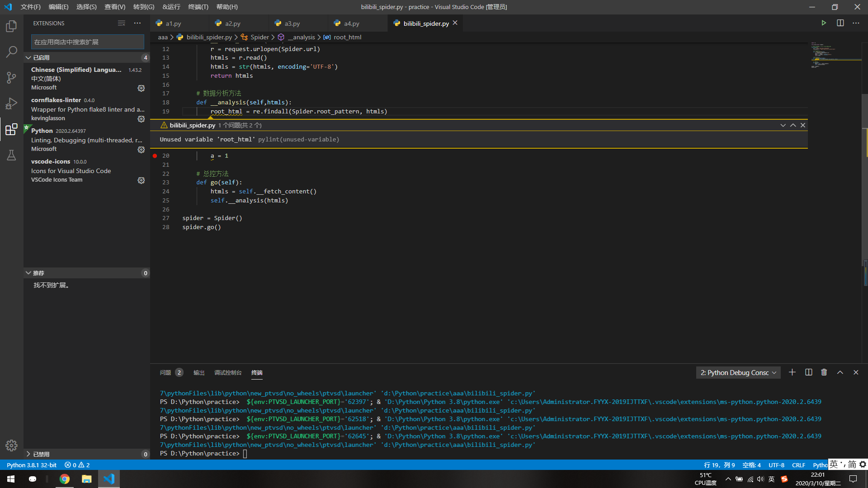This screenshot has height=488, width=868.
Task: Open Windows Start menu
Action: click(x=11, y=479)
